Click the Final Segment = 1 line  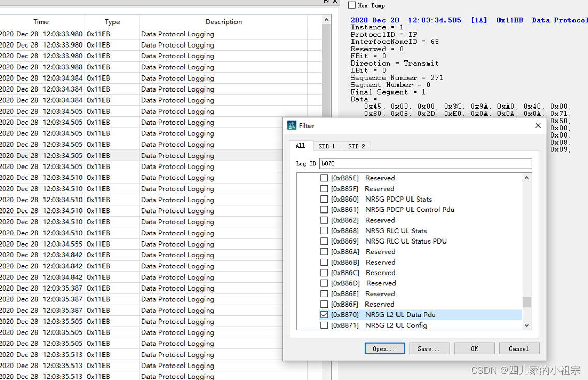[388, 92]
